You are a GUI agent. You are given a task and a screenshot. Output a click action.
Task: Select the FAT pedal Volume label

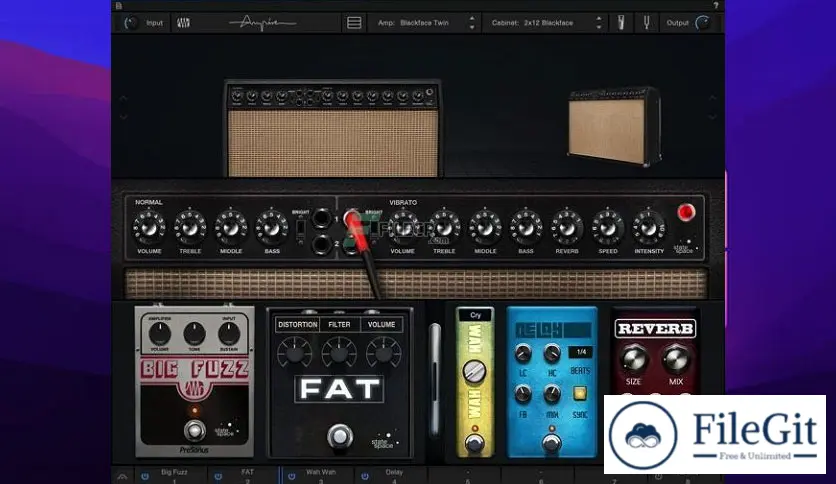pyautogui.click(x=381, y=325)
